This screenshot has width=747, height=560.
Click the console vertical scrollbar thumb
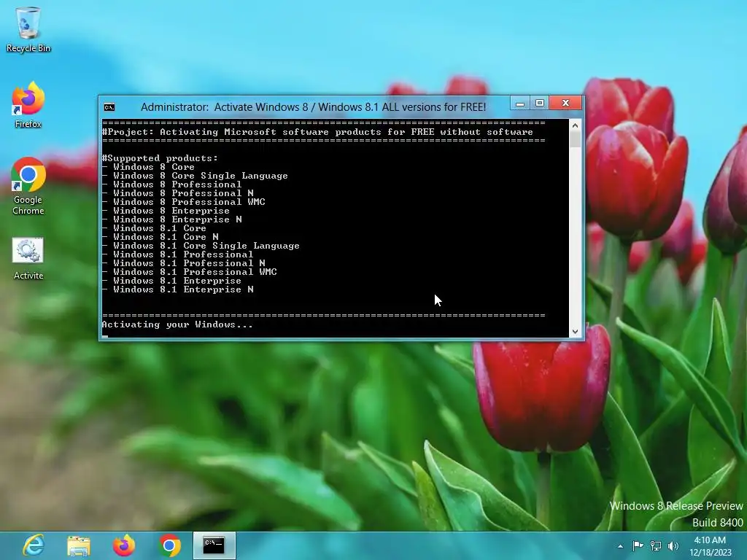(x=575, y=139)
